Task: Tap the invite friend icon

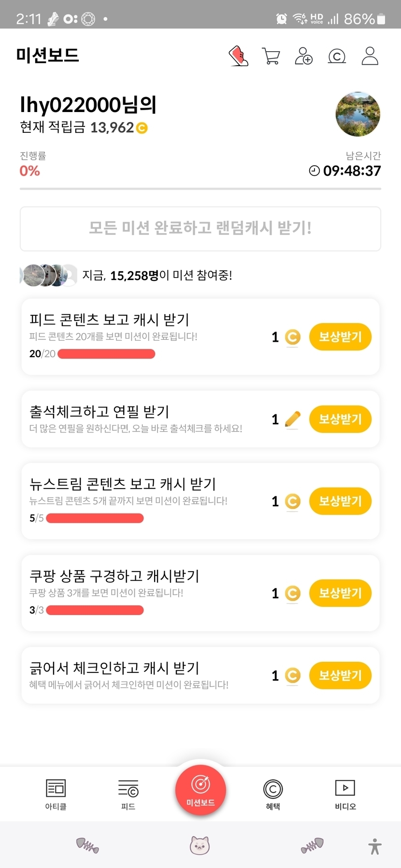Action: tap(303, 56)
